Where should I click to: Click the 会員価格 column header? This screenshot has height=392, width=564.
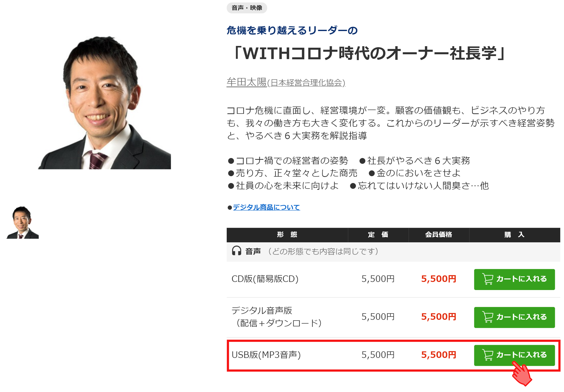point(438,235)
